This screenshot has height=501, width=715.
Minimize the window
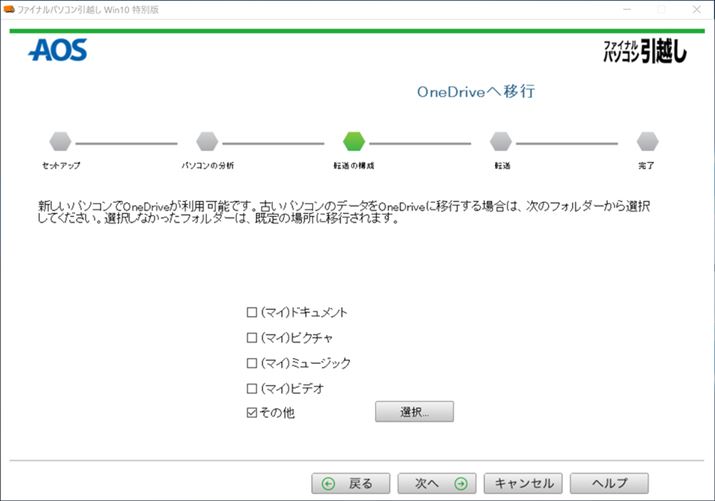(x=627, y=10)
